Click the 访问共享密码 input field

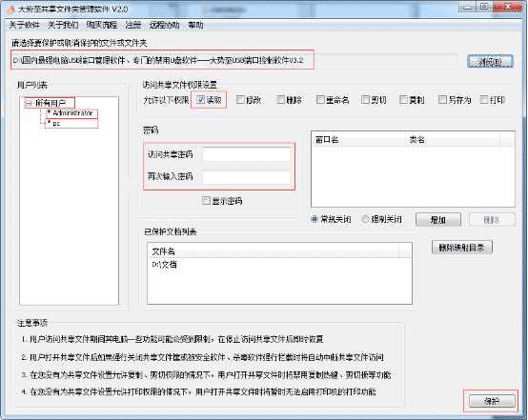pos(247,155)
